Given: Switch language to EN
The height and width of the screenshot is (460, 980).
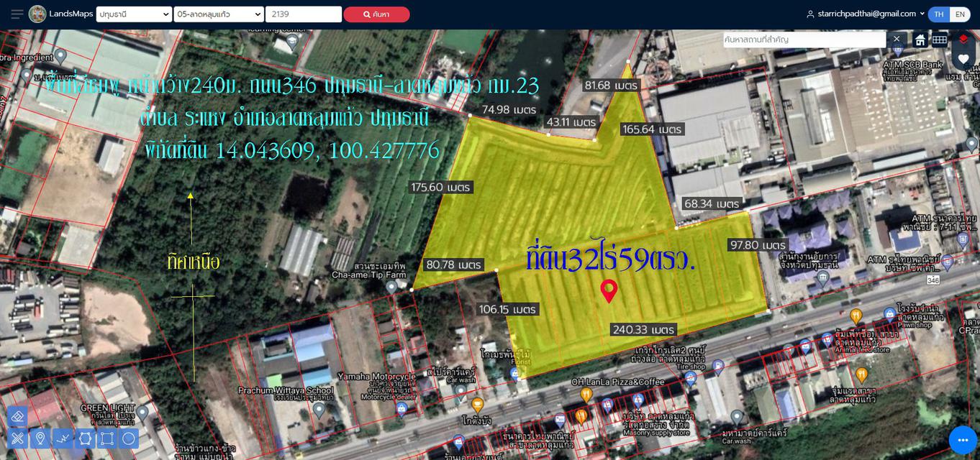Looking at the screenshot, I should click(x=960, y=14).
